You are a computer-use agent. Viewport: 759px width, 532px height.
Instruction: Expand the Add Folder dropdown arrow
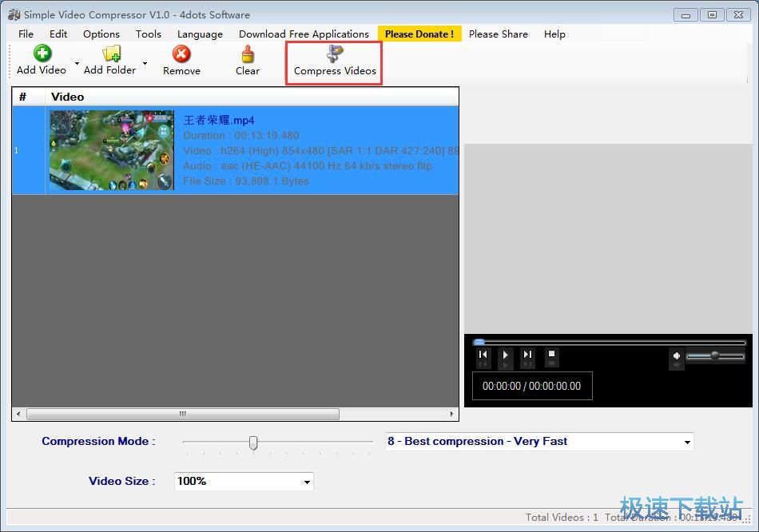[145, 63]
